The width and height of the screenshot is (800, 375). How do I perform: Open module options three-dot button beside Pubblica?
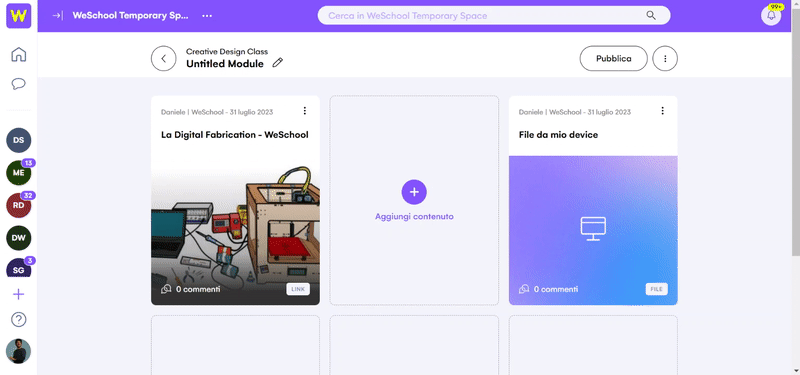point(665,59)
